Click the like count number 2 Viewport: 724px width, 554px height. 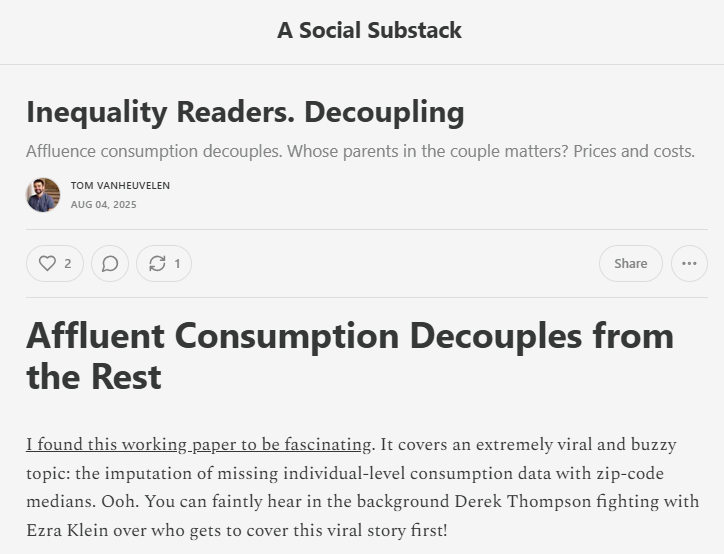tap(68, 263)
